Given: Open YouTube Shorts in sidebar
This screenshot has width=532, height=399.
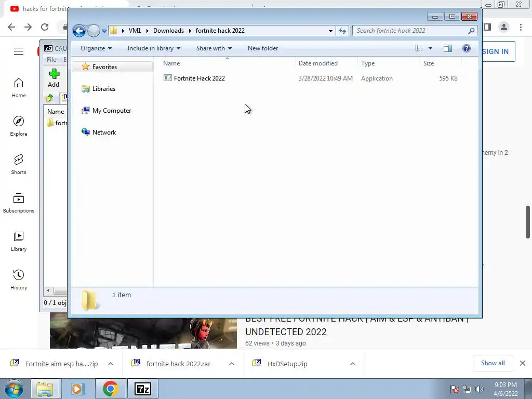Looking at the screenshot, I should (x=19, y=165).
